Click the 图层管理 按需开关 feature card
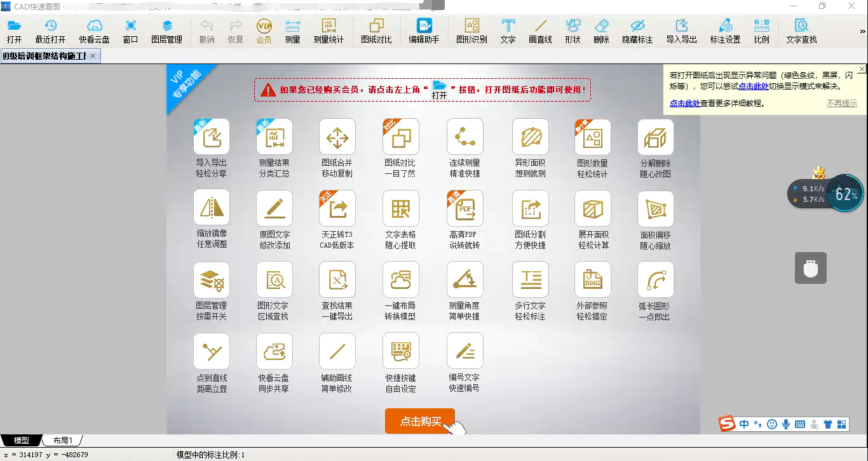Screen dimensions: 868x461 click(x=212, y=291)
